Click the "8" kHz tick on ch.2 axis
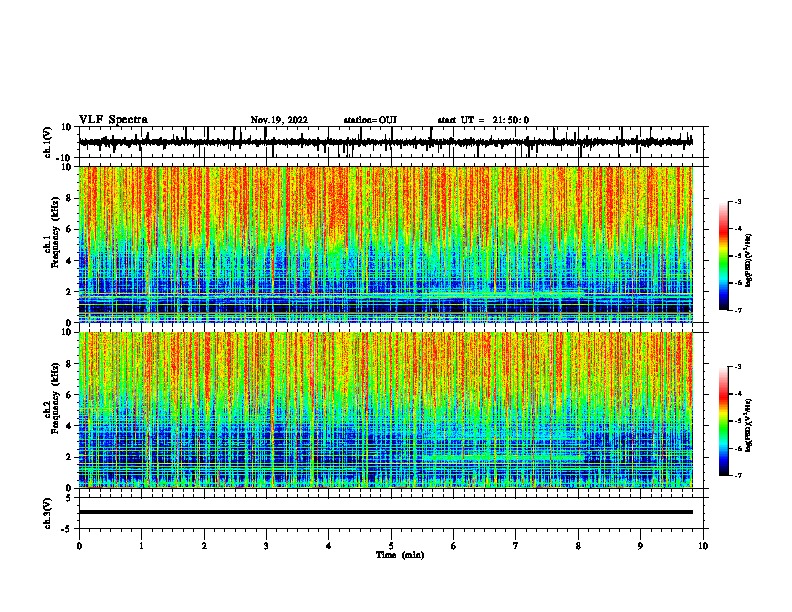 tap(69, 364)
